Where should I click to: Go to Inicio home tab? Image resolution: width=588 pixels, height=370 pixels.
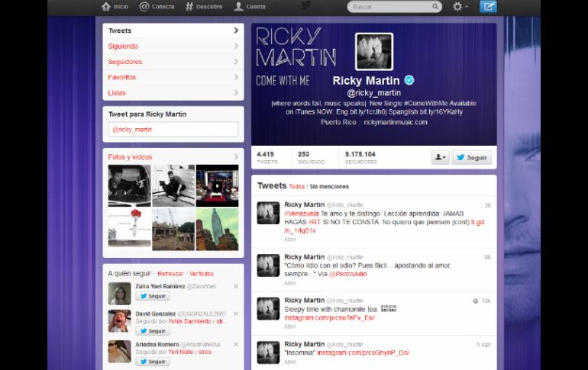115,7
